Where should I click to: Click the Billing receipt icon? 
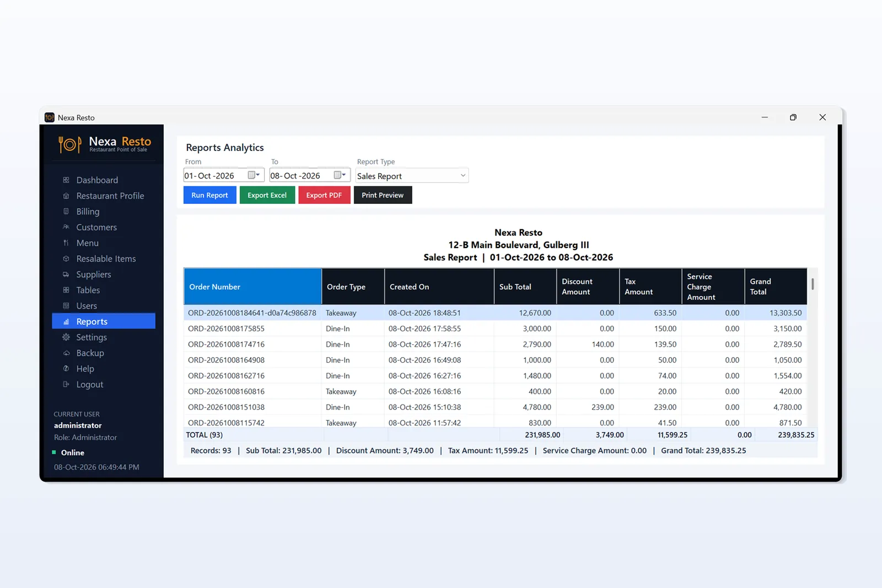[66, 212]
